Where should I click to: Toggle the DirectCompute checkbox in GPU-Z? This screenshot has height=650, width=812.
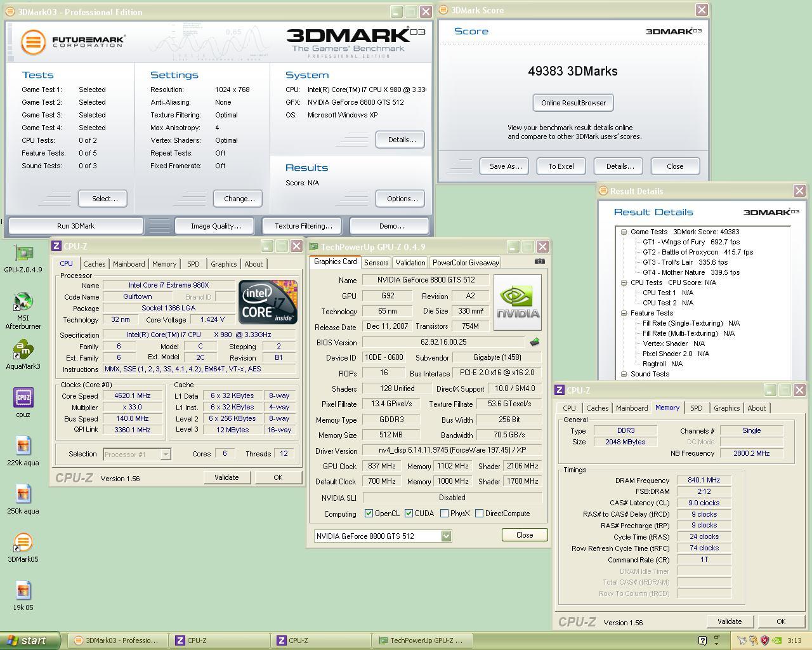click(x=479, y=513)
